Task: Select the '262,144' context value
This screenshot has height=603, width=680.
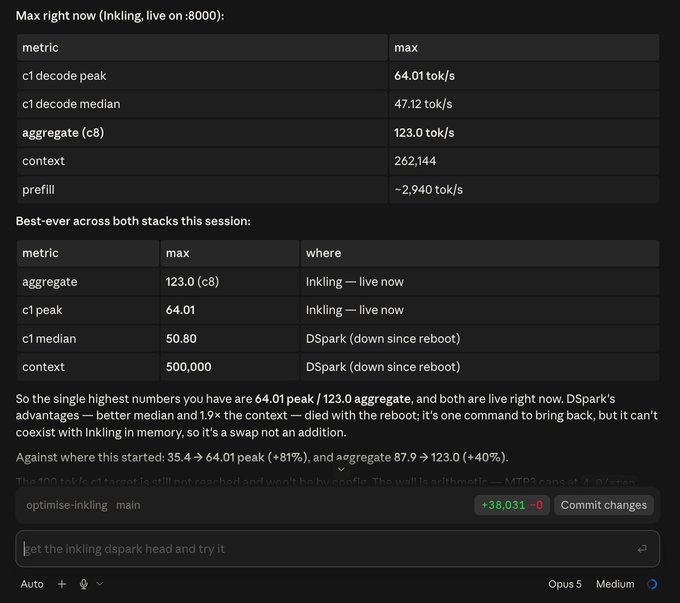Action: [415, 161]
